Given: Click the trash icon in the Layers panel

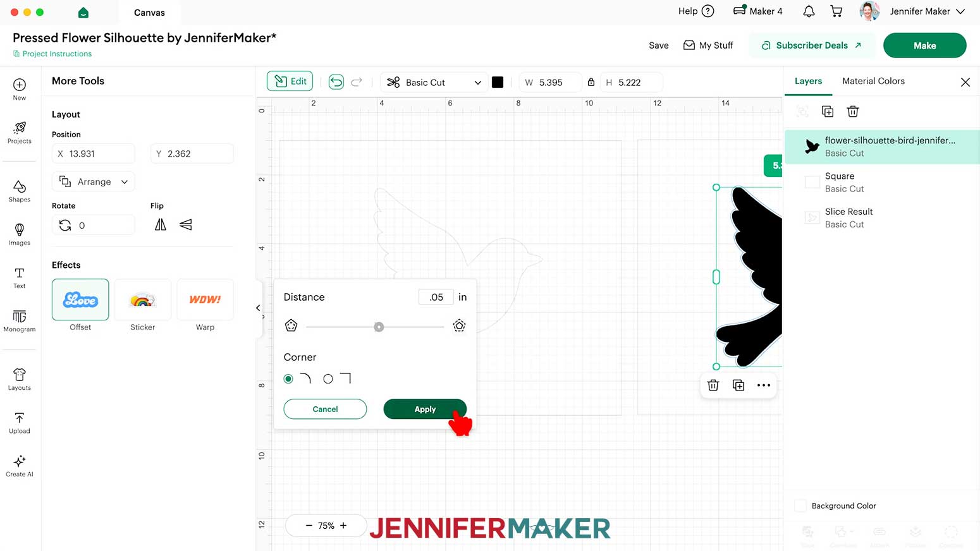Looking at the screenshot, I should point(853,112).
